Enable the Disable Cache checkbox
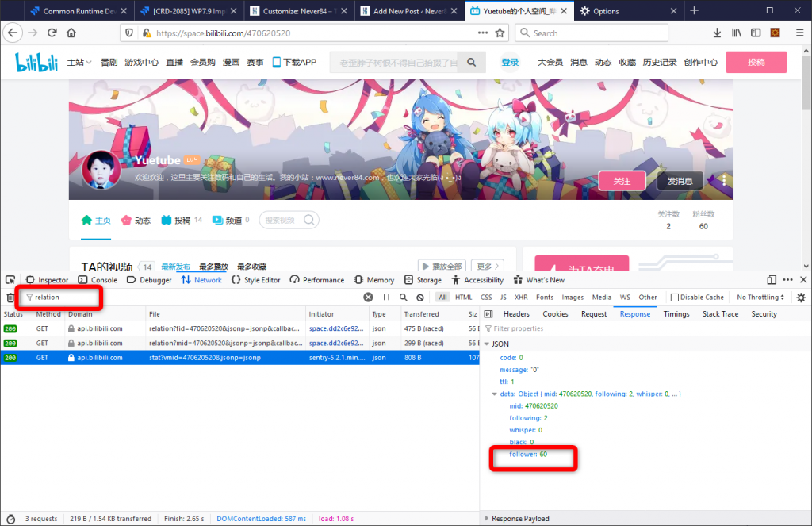This screenshot has height=526, width=812. coord(675,298)
